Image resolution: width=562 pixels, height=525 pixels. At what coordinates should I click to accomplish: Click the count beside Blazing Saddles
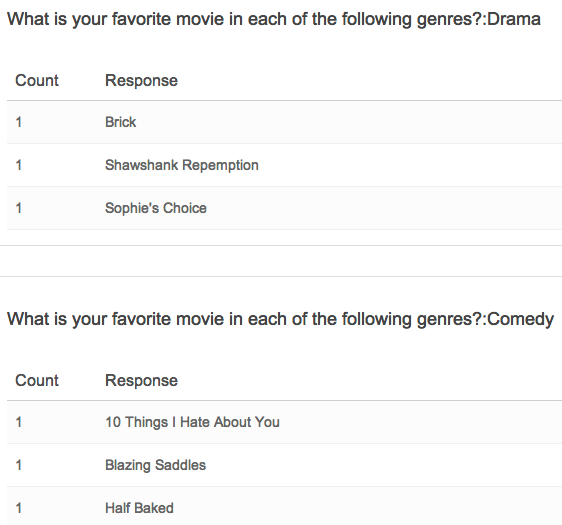(19, 465)
